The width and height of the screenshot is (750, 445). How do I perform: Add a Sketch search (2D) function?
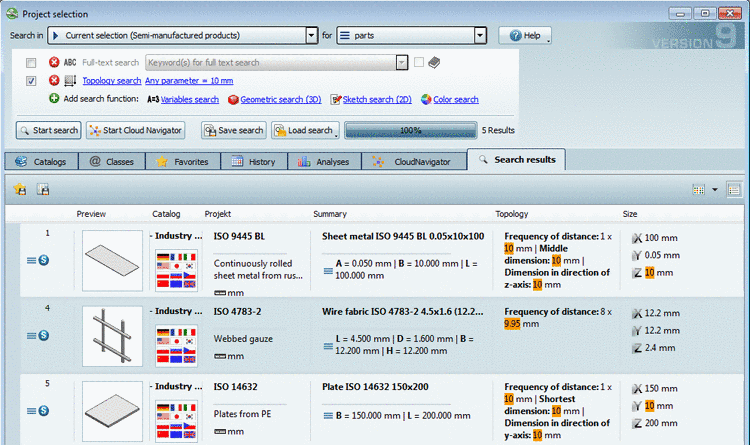(x=377, y=99)
